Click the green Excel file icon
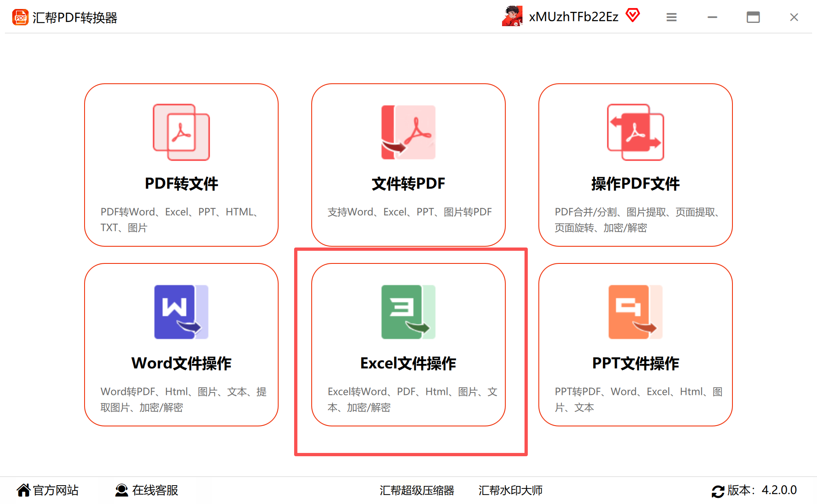The image size is (817, 504). [x=408, y=312]
